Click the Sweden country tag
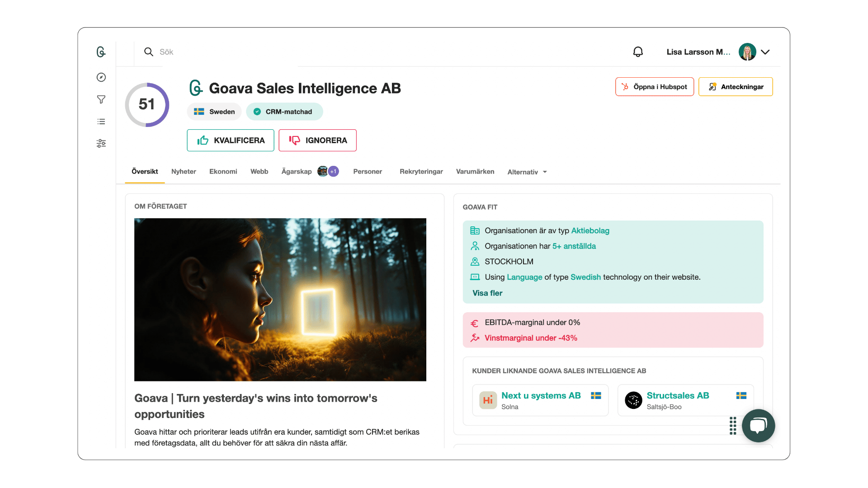This screenshot has height=488, width=868. [214, 112]
